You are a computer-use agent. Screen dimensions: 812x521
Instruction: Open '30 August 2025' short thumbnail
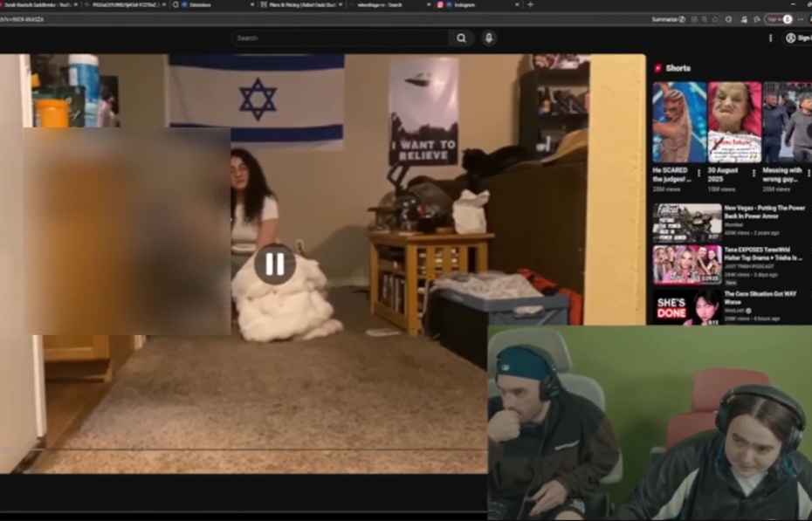pyautogui.click(x=734, y=122)
